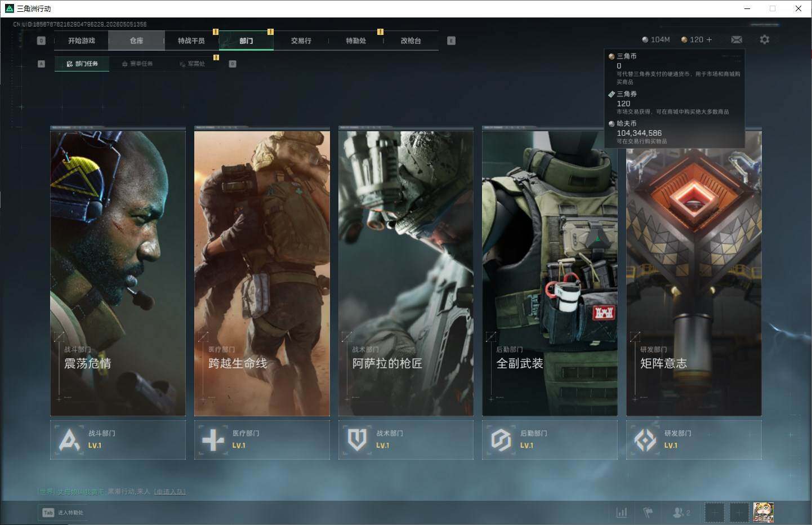Open the flags icon in bottom bar
This screenshot has width=812, height=525.
[x=648, y=513]
